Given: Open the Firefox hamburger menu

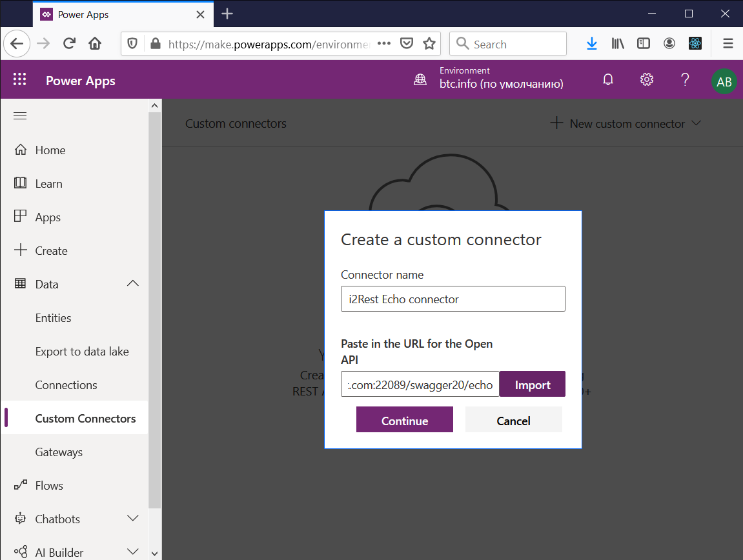Looking at the screenshot, I should click(728, 44).
